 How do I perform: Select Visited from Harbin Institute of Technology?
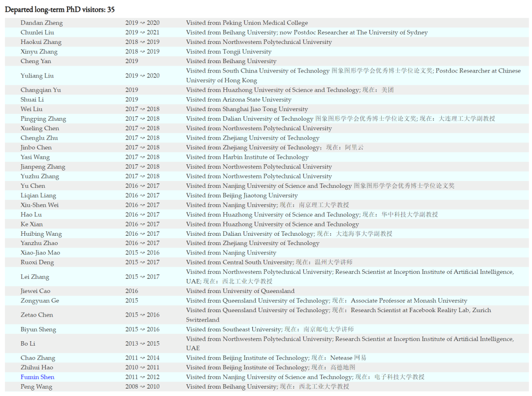tap(247, 157)
